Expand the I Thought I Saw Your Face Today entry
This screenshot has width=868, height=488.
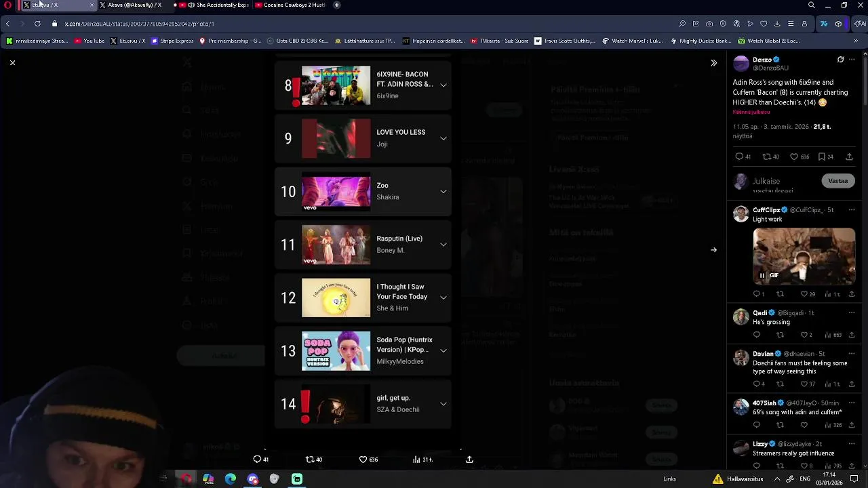click(x=443, y=298)
